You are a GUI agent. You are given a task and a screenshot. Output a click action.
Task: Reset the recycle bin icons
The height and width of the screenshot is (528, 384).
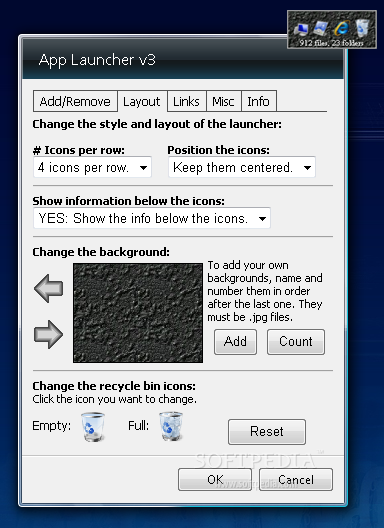click(267, 432)
